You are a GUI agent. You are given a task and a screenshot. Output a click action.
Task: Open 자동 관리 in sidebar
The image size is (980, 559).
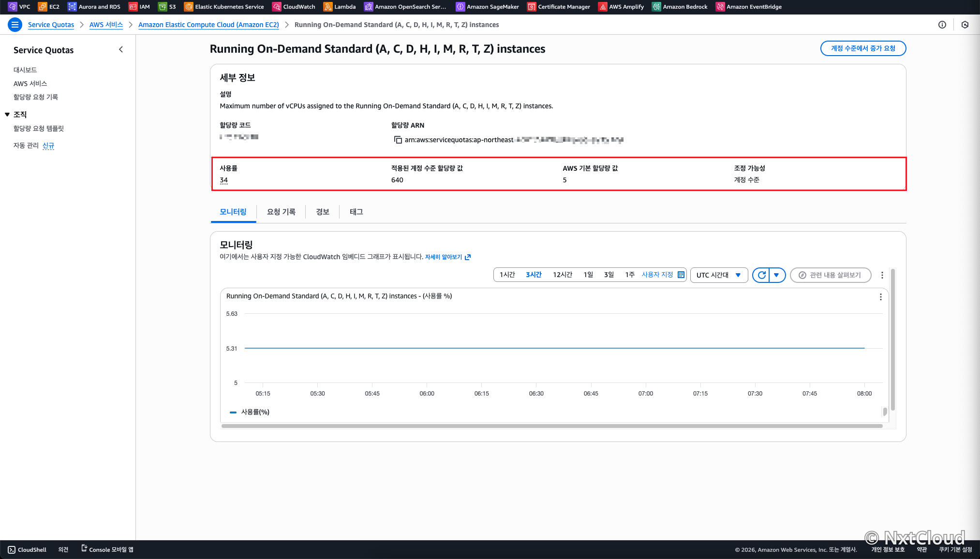click(x=26, y=145)
